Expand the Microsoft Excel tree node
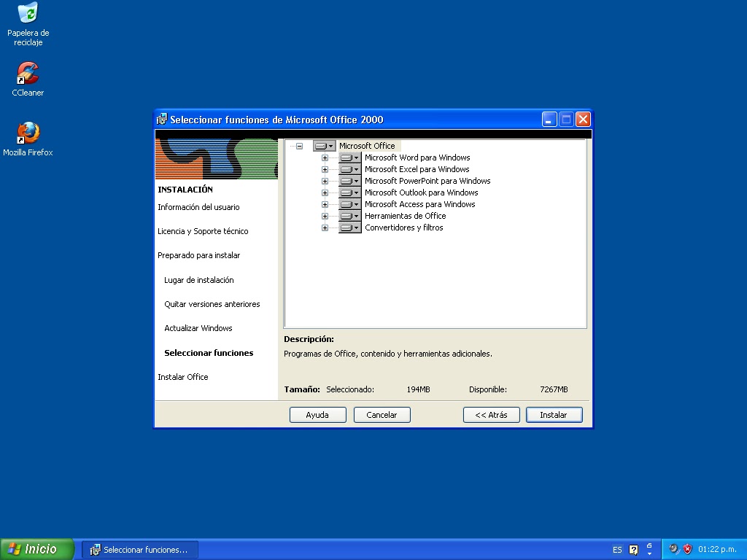The image size is (747, 560). [x=325, y=169]
